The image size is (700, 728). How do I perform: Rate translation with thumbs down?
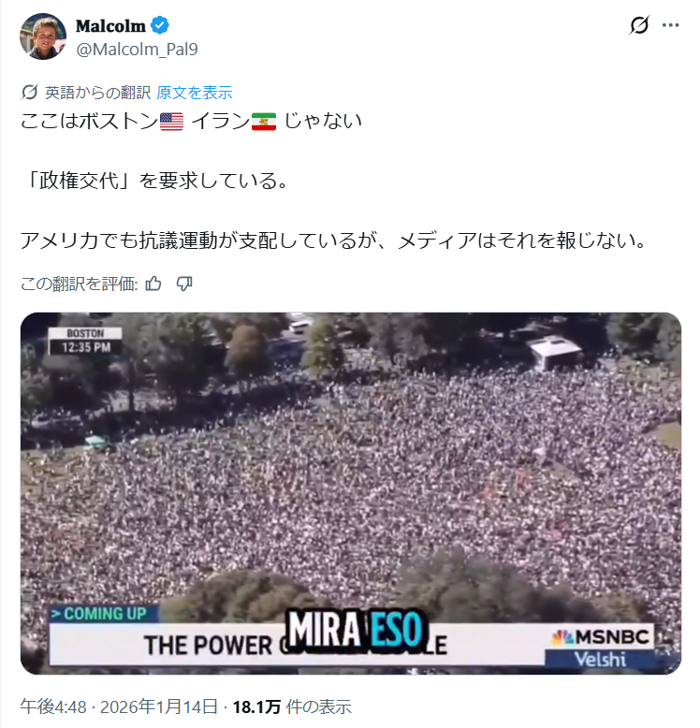pyautogui.click(x=184, y=284)
